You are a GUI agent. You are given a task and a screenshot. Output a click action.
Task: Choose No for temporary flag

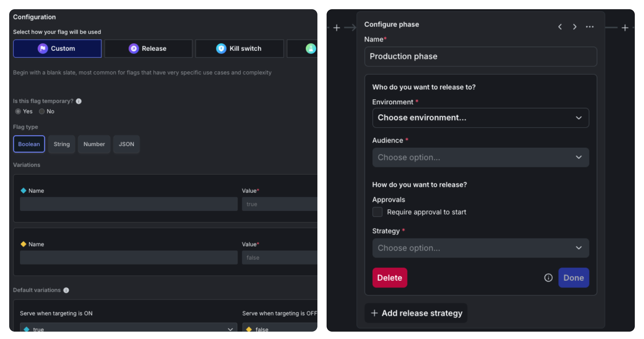pos(42,111)
